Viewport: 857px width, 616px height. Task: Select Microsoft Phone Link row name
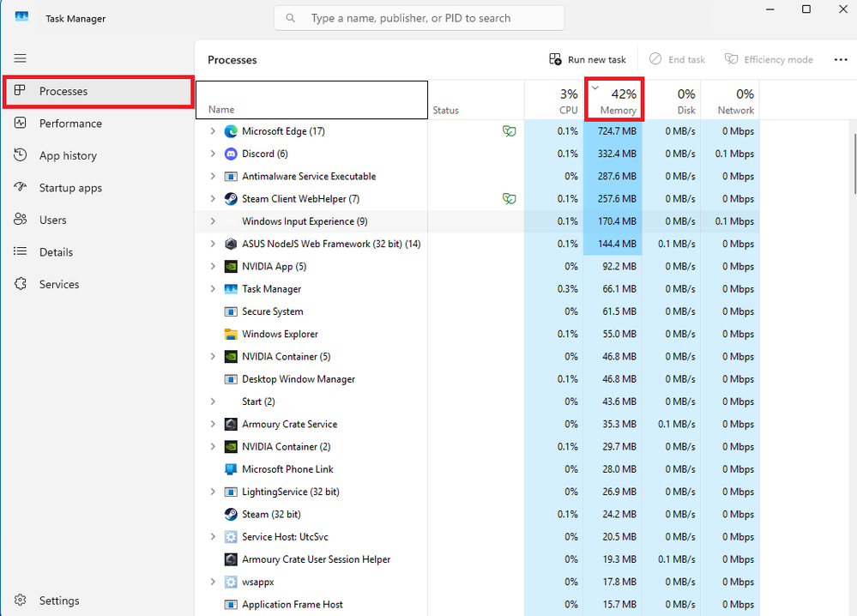[x=287, y=469]
